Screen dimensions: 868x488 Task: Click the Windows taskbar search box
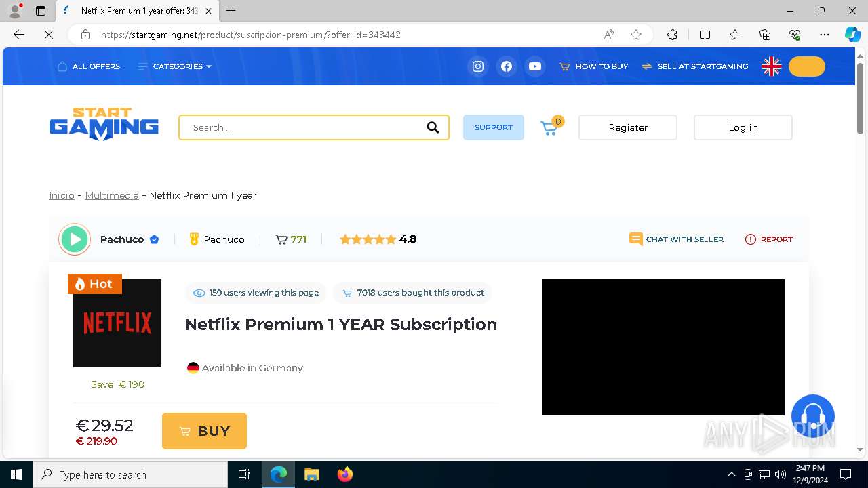point(130,474)
